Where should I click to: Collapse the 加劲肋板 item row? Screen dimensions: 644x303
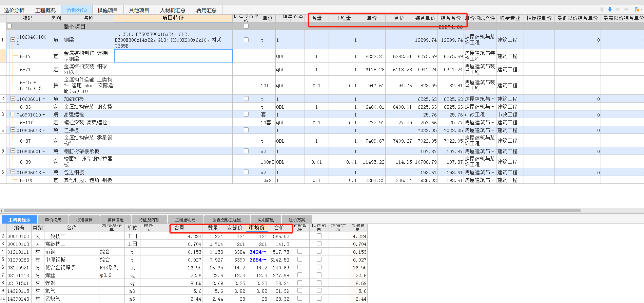pyautogui.click(x=13, y=99)
